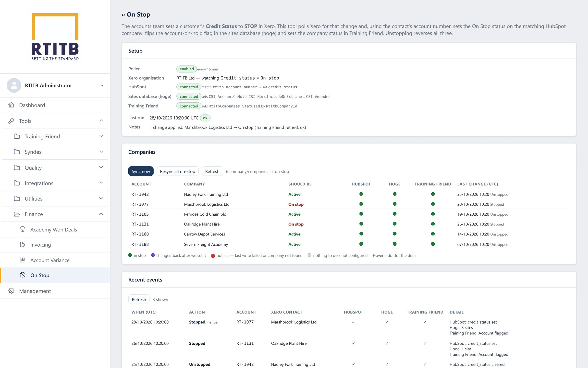Click the Invoicing edit-document icon

pyautogui.click(x=23, y=245)
